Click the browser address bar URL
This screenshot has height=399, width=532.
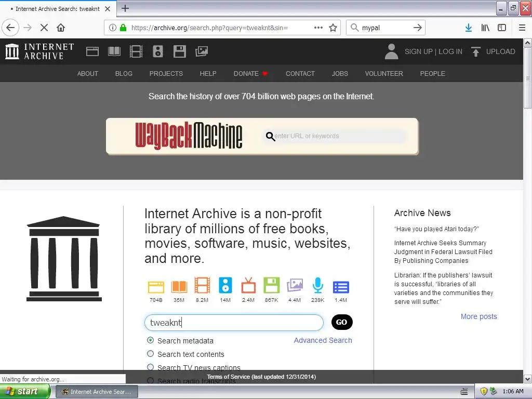[x=209, y=28]
